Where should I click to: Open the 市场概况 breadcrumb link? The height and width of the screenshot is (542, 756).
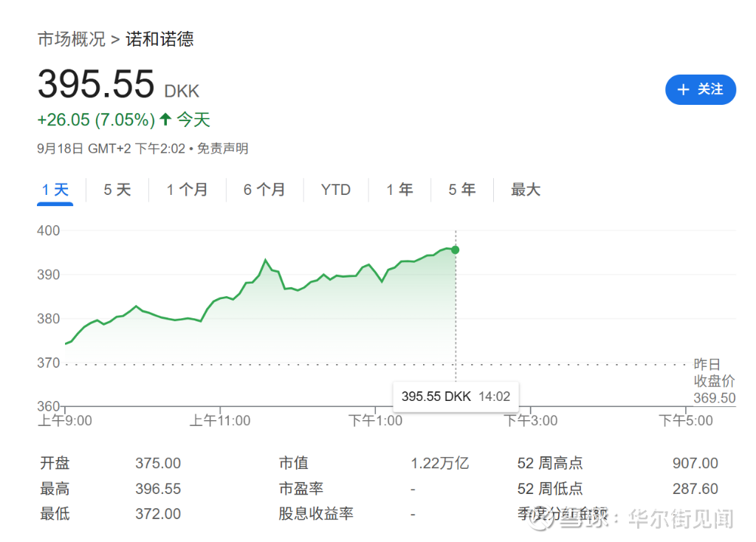click(x=72, y=39)
